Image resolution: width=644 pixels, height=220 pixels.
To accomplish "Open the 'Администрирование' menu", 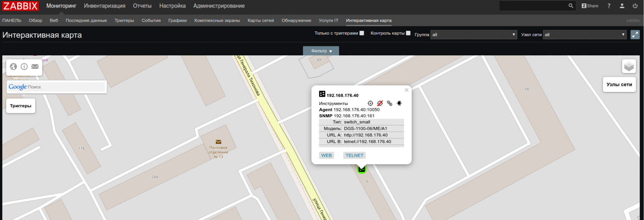I will point(219,6).
